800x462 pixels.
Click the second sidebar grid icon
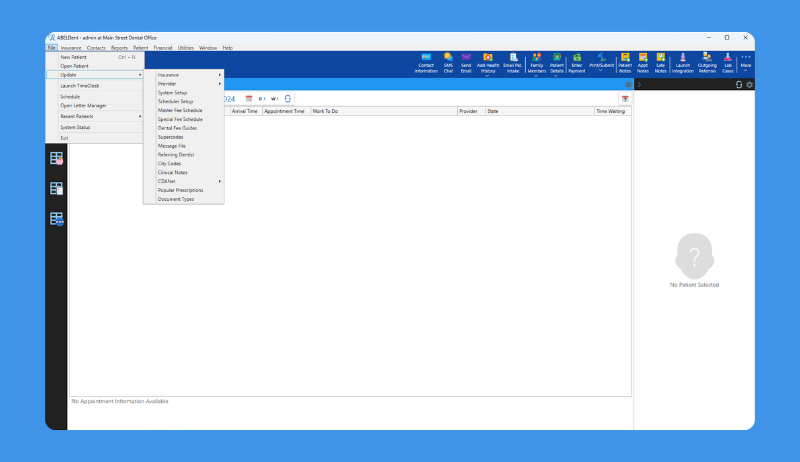point(57,188)
